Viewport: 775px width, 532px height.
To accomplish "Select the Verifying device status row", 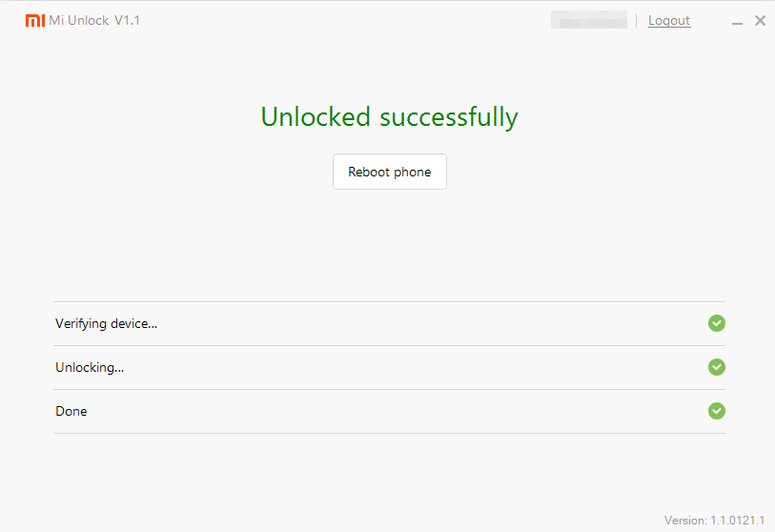I will pos(390,324).
